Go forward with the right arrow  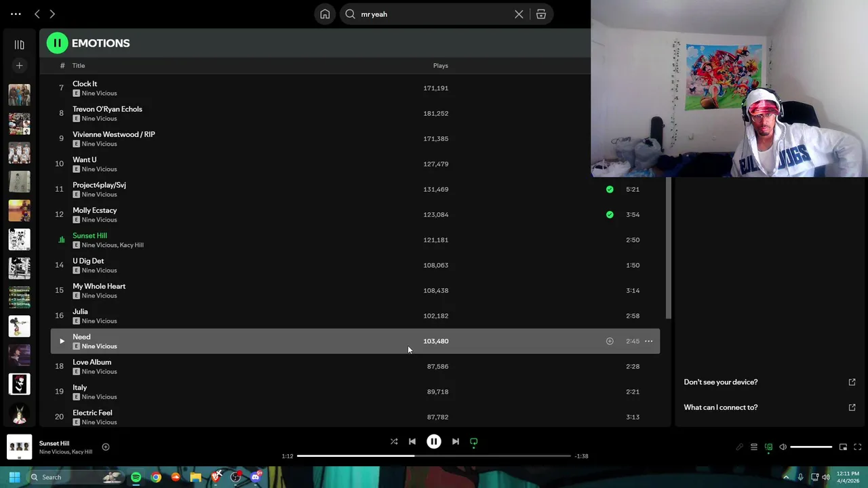point(52,14)
